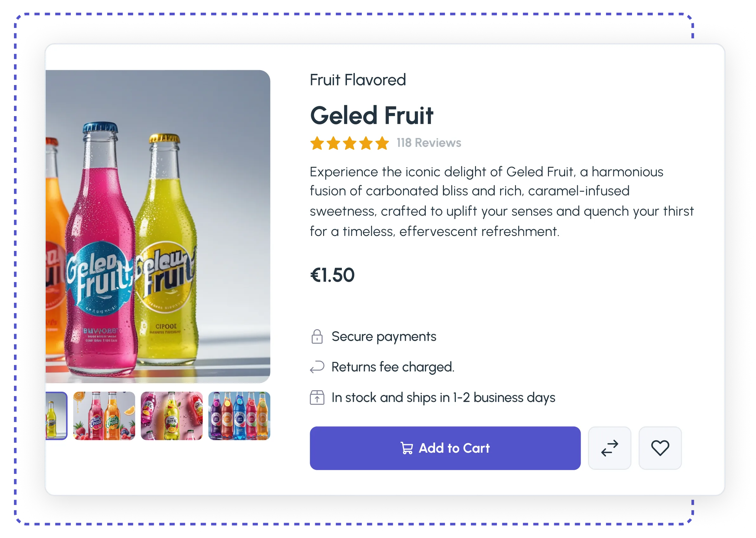Click the return arrow icon
Image resolution: width=756 pixels, height=538 pixels.
317,367
